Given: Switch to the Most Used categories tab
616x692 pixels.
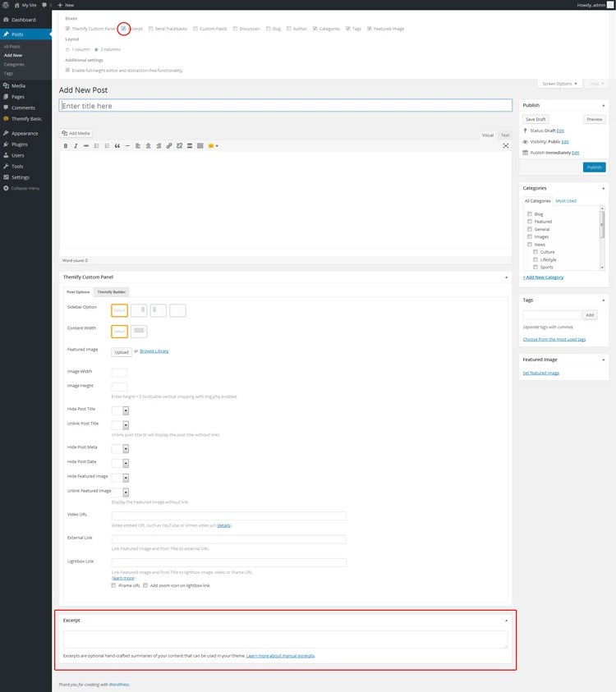Looking at the screenshot, I should (x=566, y=201).
